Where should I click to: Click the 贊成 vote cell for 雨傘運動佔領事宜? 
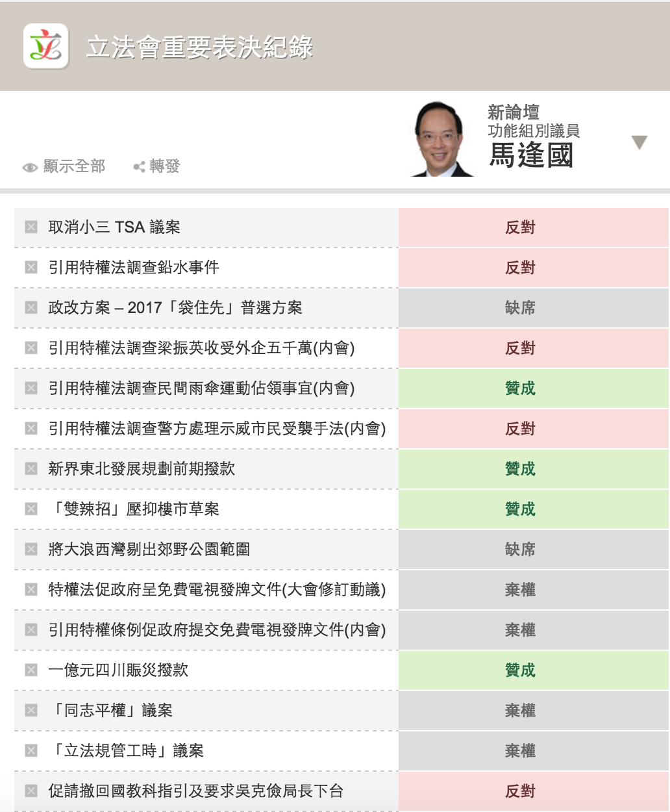pos(520,388)
